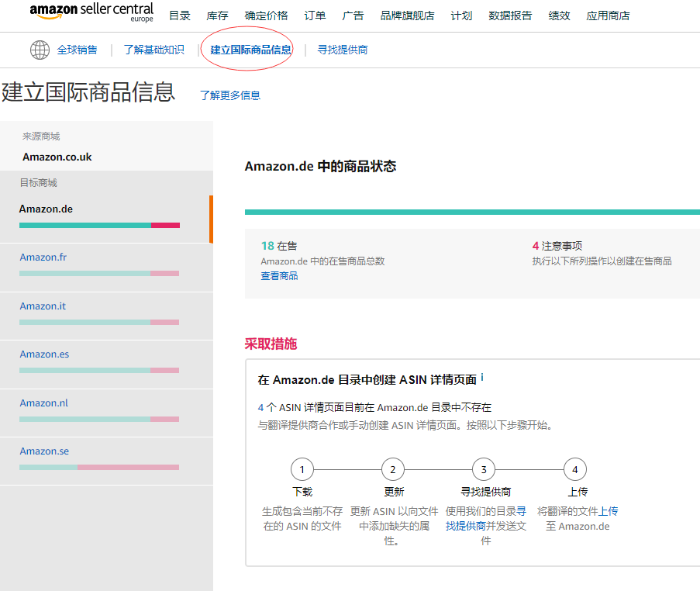Open the 目录 menu

coord(180,16)
